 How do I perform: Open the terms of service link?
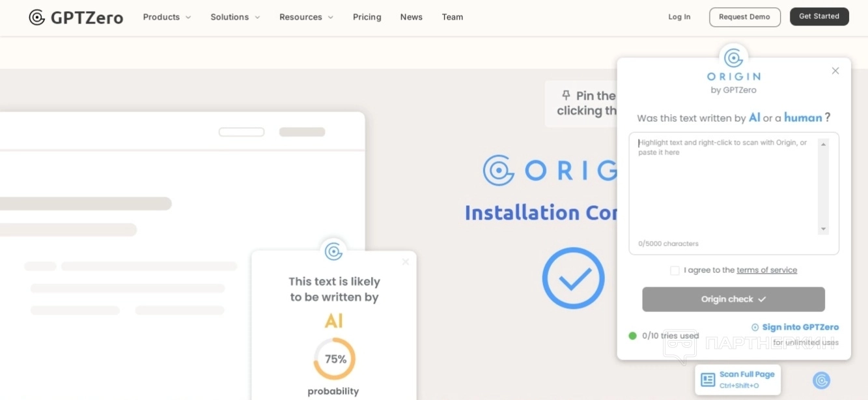point(766,270)
